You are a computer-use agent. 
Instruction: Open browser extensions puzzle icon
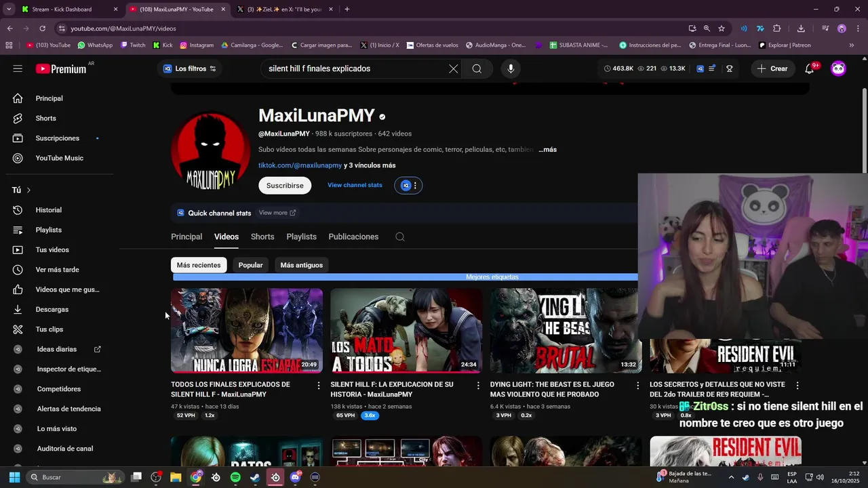pos(777,28)
